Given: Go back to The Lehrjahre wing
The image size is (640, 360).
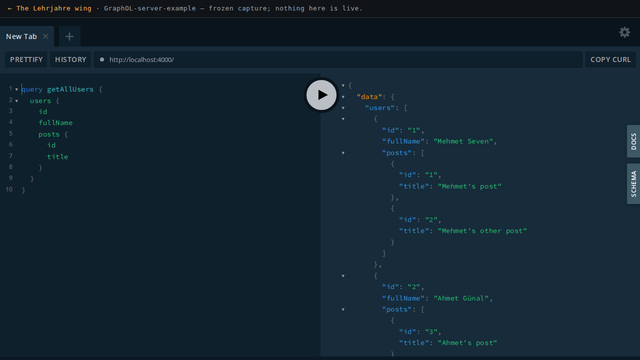Looking at the screenshot, I should [49, 8].
